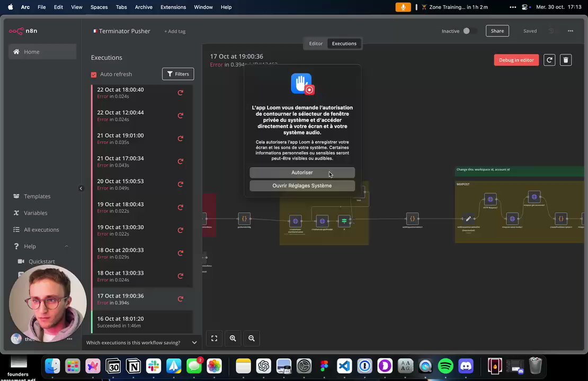
Task: Retry the 18 Oct 20:00:33 execution
Action: coord(181,253)
